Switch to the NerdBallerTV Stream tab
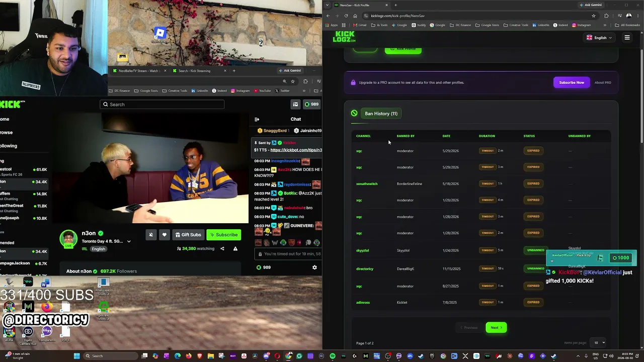The width and height of the screenshot is (644, 362). coord(139,71)
